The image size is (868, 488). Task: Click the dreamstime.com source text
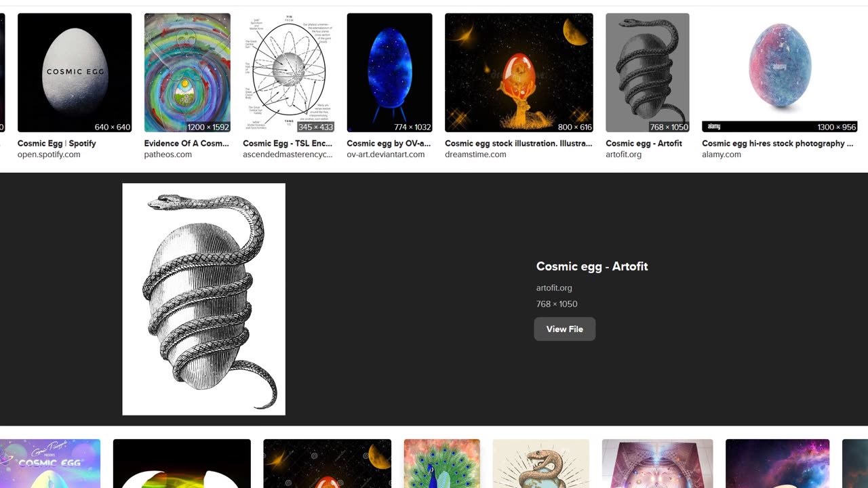(475, 155)
